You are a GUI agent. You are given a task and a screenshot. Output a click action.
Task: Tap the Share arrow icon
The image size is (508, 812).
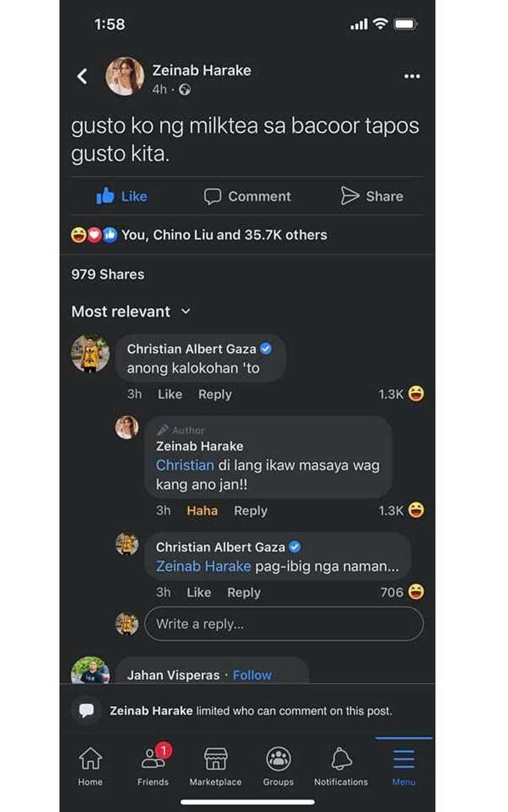pyautogui.click(x=350, y=196)
